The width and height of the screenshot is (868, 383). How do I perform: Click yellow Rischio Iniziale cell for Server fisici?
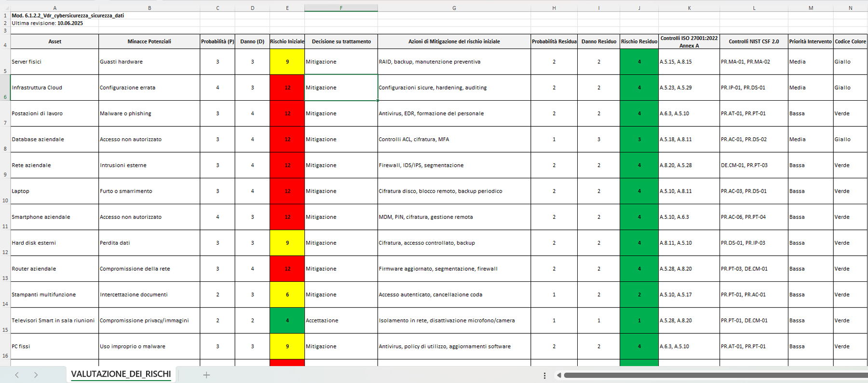tap(287, 62)
